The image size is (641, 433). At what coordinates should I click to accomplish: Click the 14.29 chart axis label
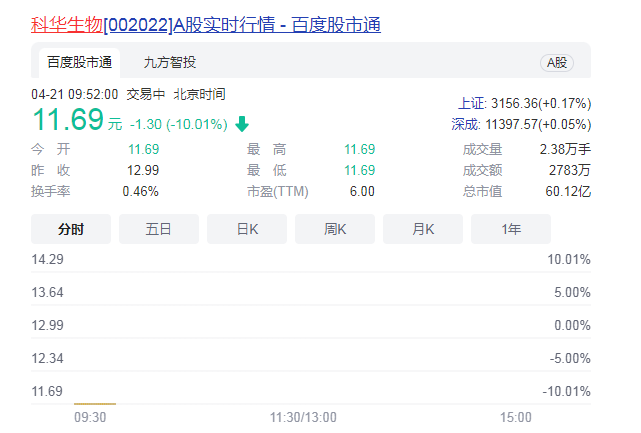[x=47, y=259]
